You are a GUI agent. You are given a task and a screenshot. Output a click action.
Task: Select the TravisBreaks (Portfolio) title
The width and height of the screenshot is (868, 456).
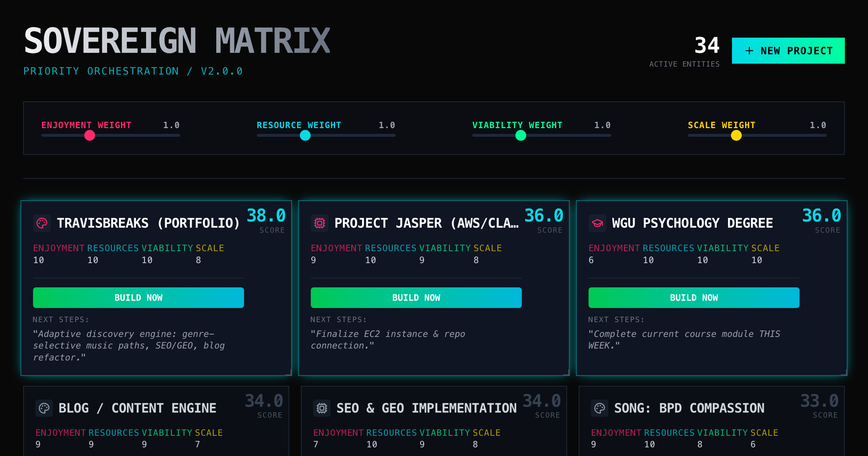pos(148,223)
